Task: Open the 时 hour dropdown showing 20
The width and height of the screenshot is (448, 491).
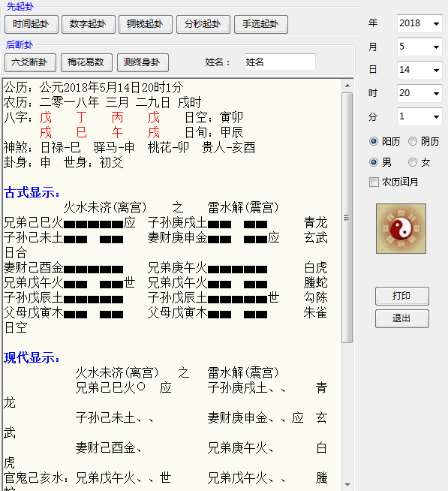Action: 419,93
